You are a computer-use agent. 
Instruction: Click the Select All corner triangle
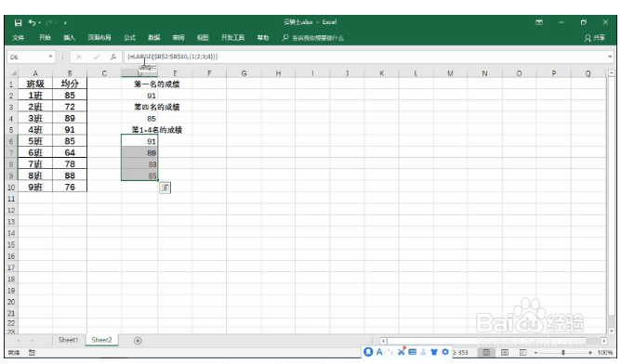pyautogui.click(x=13, y=73)
